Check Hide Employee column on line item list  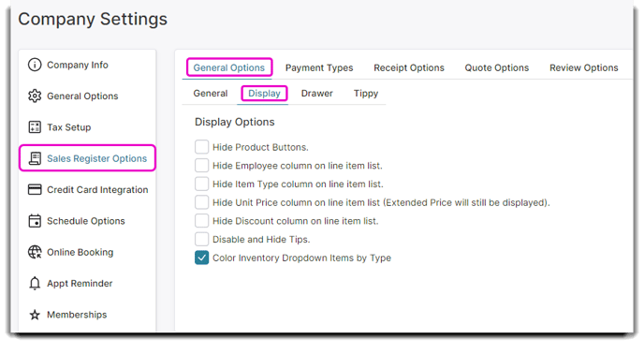pyautogui.click(x=201, y=165)
